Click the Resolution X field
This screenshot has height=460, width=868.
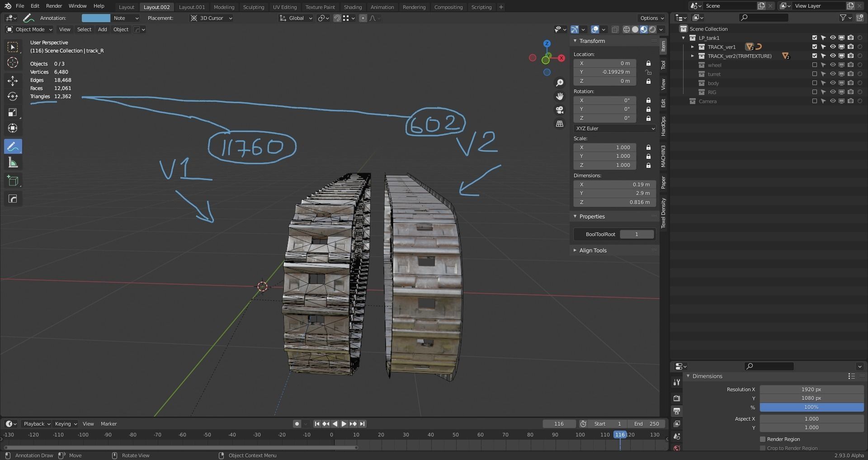tap(811, 389)
